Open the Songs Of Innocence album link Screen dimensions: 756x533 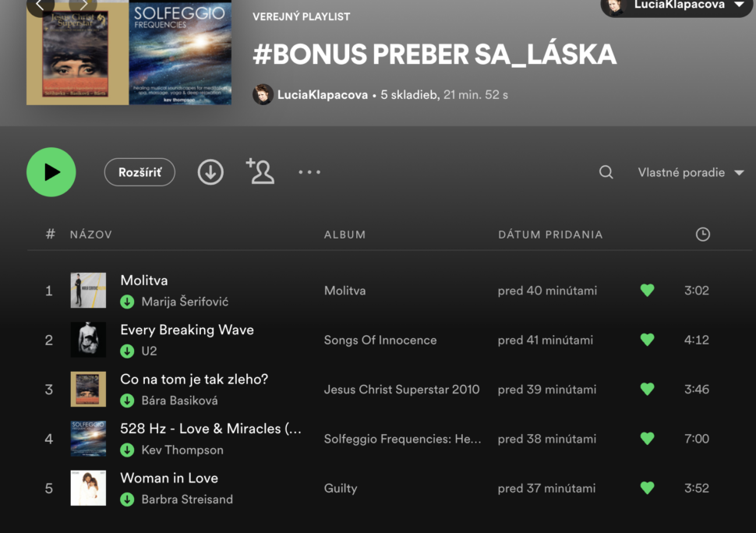(380, 340)
